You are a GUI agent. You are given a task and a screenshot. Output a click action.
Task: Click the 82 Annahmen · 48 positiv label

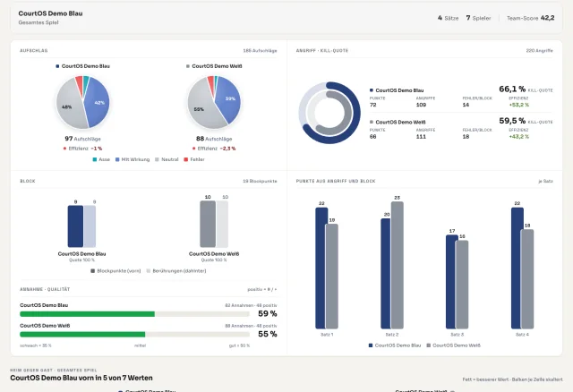pos(251,305)
